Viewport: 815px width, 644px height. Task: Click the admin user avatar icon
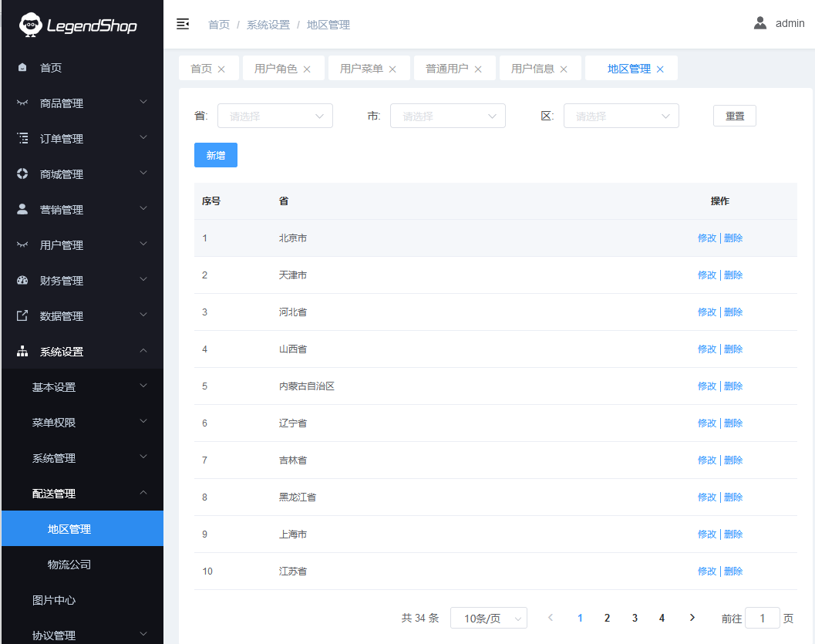[760, 23]
